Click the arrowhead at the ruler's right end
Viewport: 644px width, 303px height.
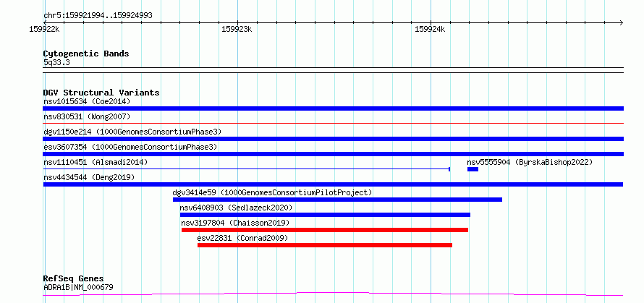point(621,22)
